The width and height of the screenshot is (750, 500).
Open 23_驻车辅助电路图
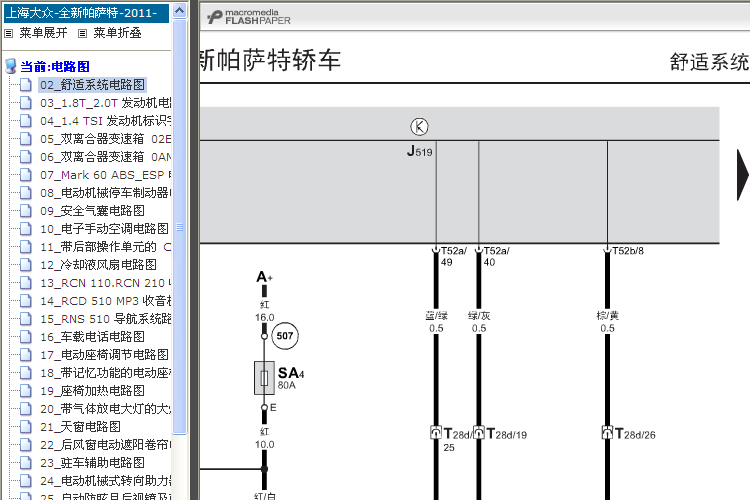[92, 463]
